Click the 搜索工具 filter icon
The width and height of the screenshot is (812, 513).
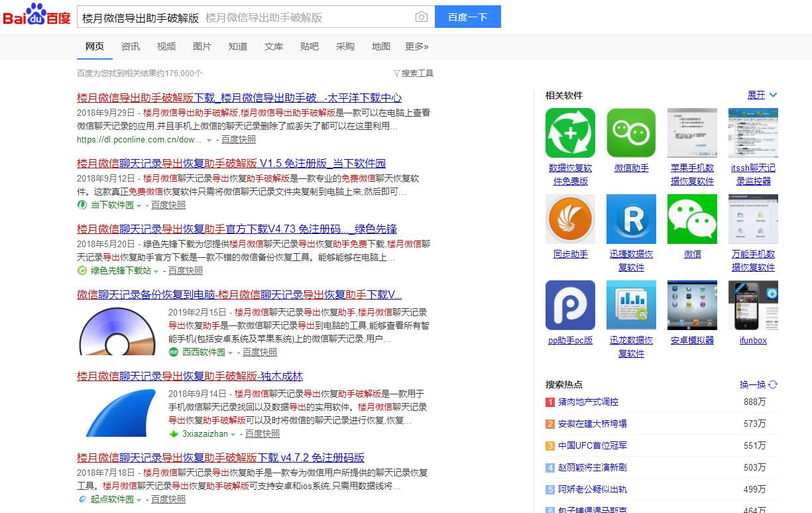pyautogui.click(x=396, y=74)
